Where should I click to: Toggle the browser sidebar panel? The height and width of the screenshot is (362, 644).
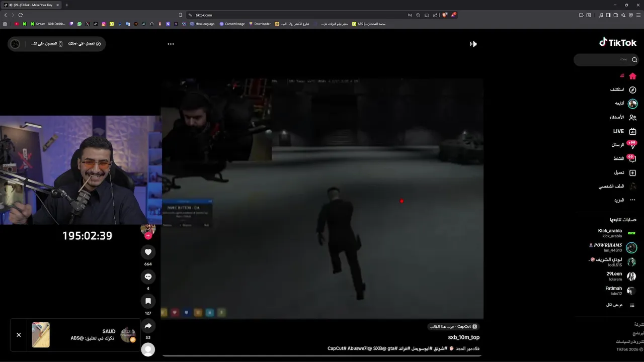608,15
